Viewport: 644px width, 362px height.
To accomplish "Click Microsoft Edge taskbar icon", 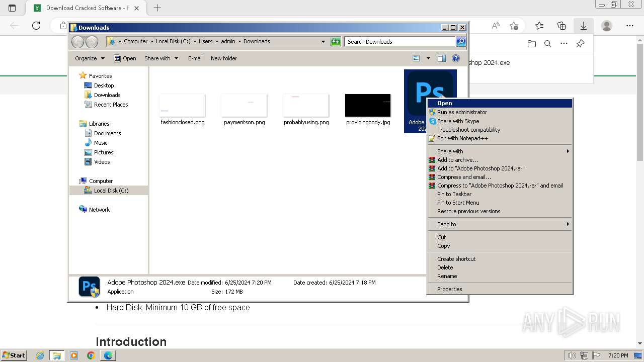I will (x=108, y=355).
